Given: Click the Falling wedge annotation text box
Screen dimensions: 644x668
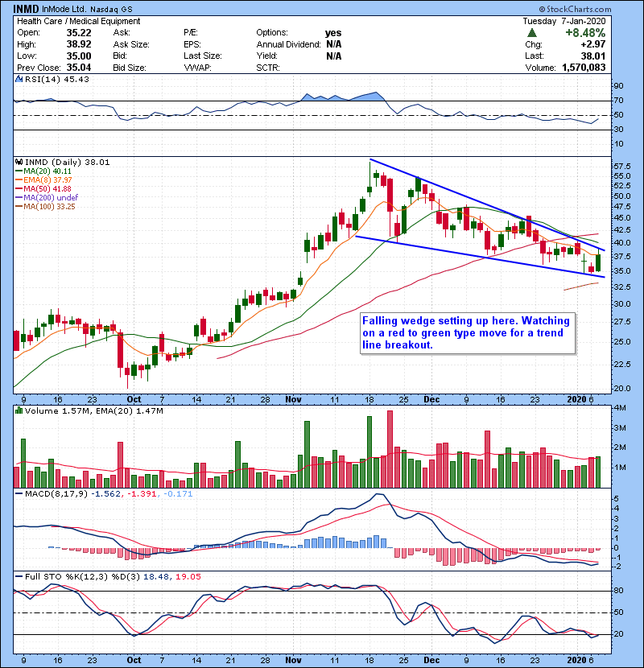Looking at the screenshot, I should pos(467,333).
